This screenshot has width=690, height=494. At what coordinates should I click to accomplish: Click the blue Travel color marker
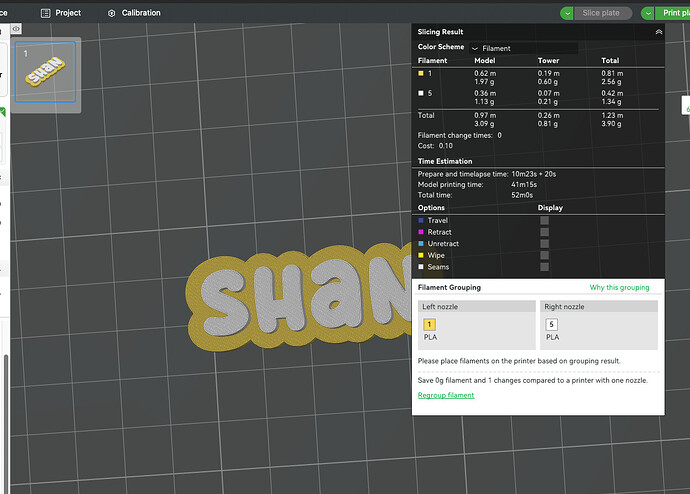[421, 220]
